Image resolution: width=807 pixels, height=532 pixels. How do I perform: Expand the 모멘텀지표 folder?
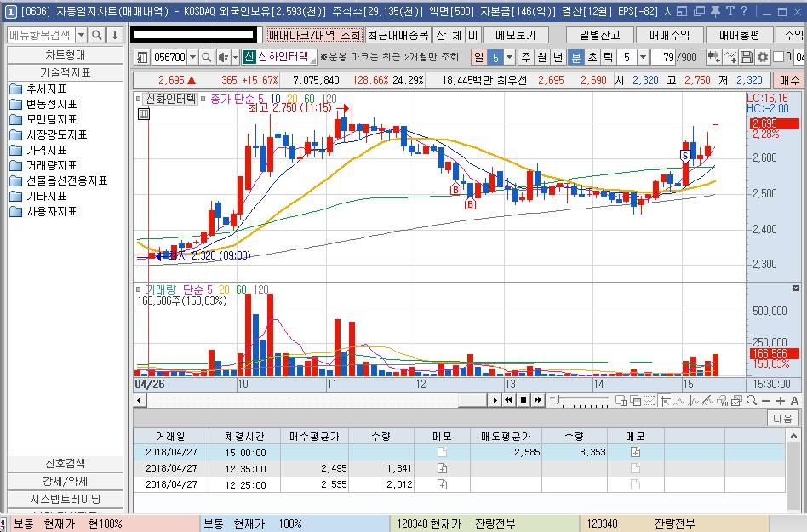[43, 119]
